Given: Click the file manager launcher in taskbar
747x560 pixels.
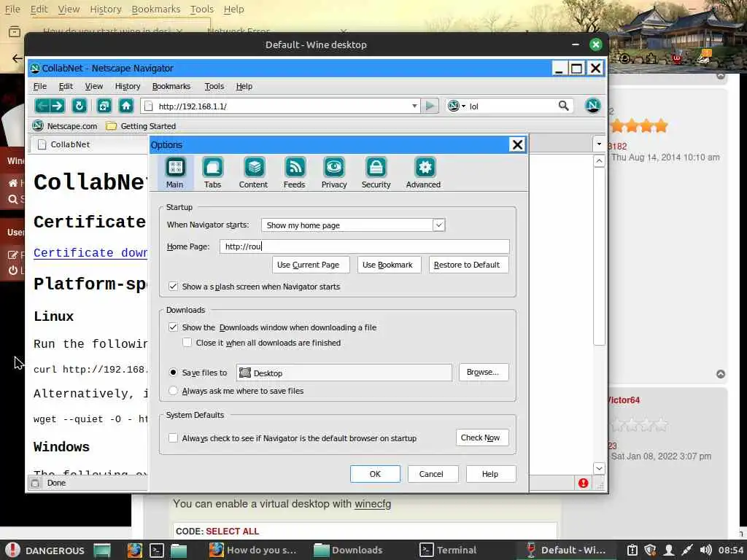Looking at the screenshot, I should coord(179,551).
